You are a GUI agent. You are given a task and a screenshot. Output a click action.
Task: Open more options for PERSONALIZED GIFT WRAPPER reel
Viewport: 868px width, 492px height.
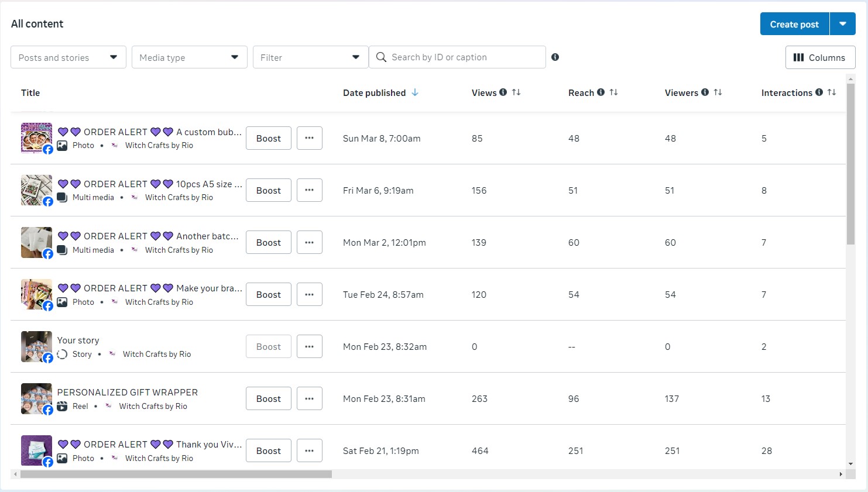click(309, 398)
